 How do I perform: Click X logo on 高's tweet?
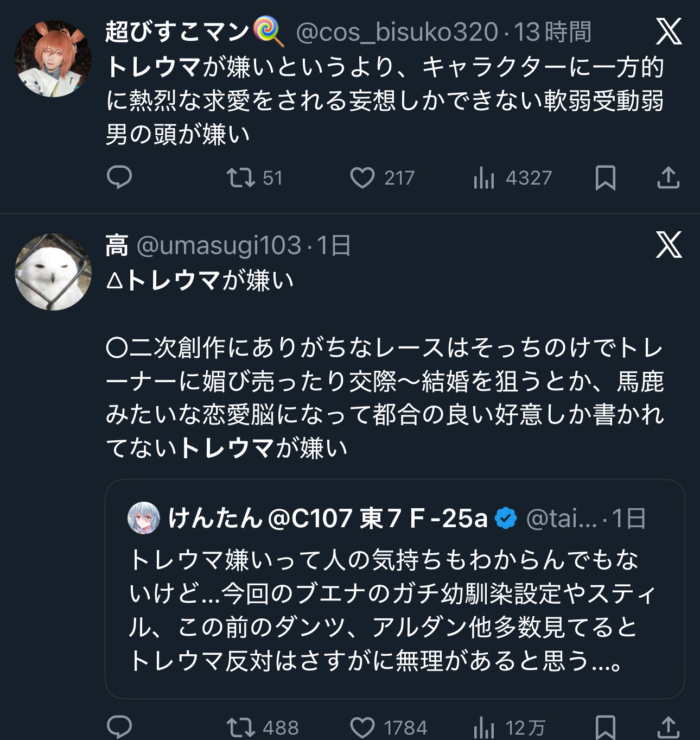(669, 245)
